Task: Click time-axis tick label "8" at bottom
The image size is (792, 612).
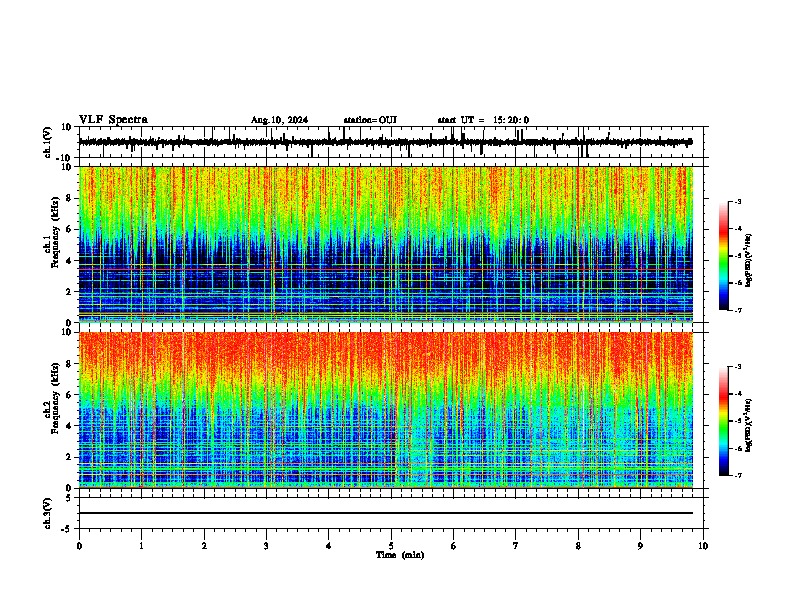Action: pos(578,546)
